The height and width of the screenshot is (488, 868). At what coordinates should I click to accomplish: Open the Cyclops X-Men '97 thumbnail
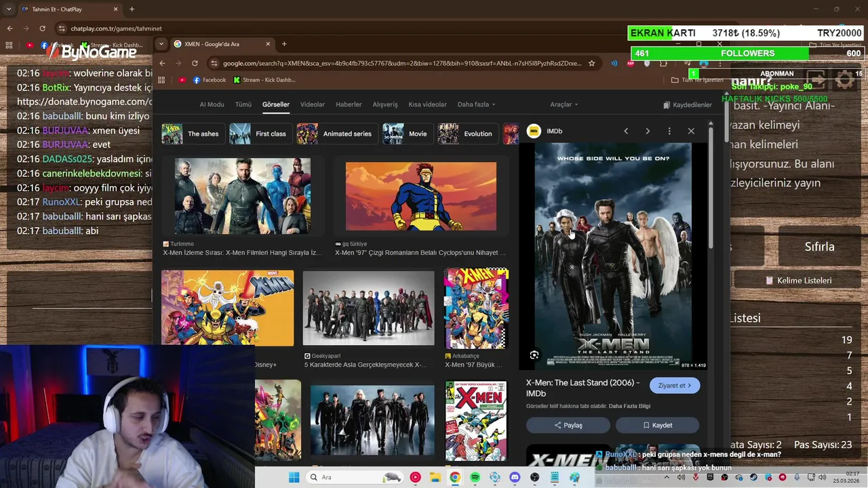coord(421,196)
